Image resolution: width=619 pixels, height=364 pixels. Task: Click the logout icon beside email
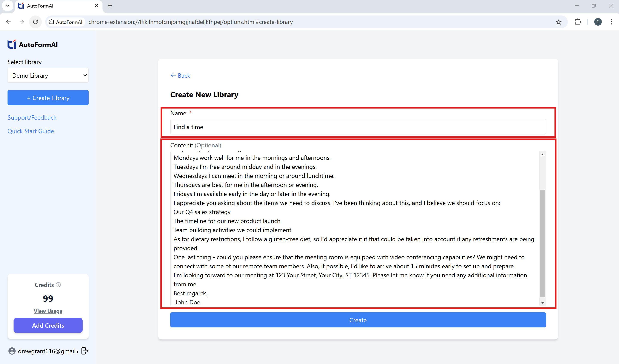point(85,351)
